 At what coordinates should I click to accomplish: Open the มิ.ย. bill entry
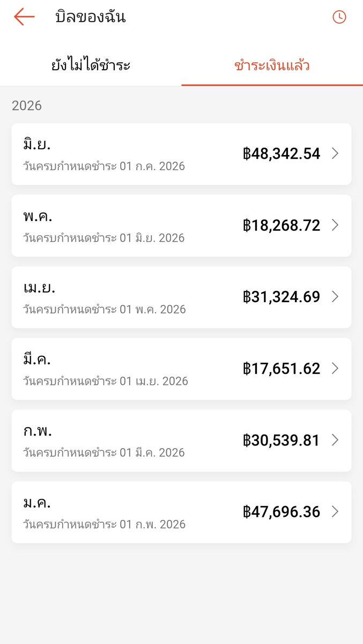click(181, 154)
